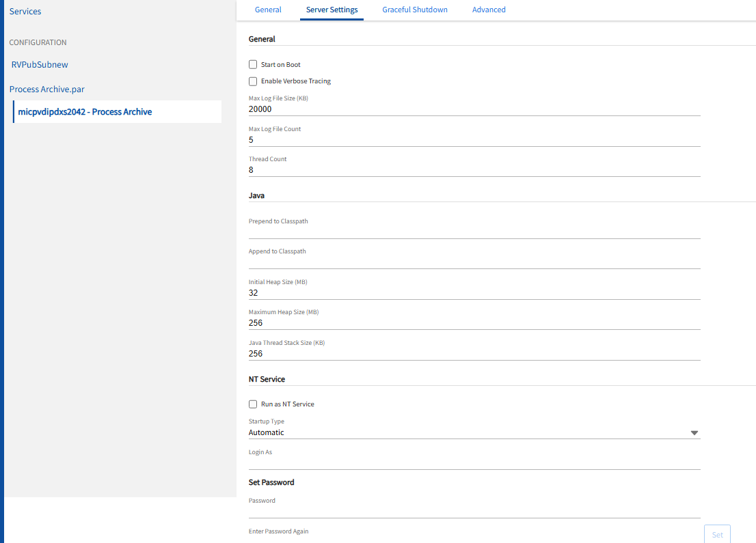756x543 pixels.
Task: Go to the Advanced tab
Action: click(x=489, y=10)
